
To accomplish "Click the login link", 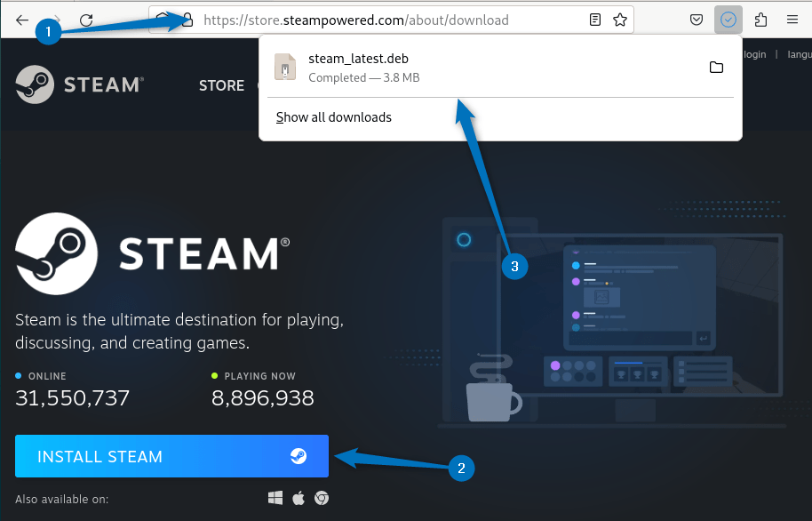I will point(754,54).
